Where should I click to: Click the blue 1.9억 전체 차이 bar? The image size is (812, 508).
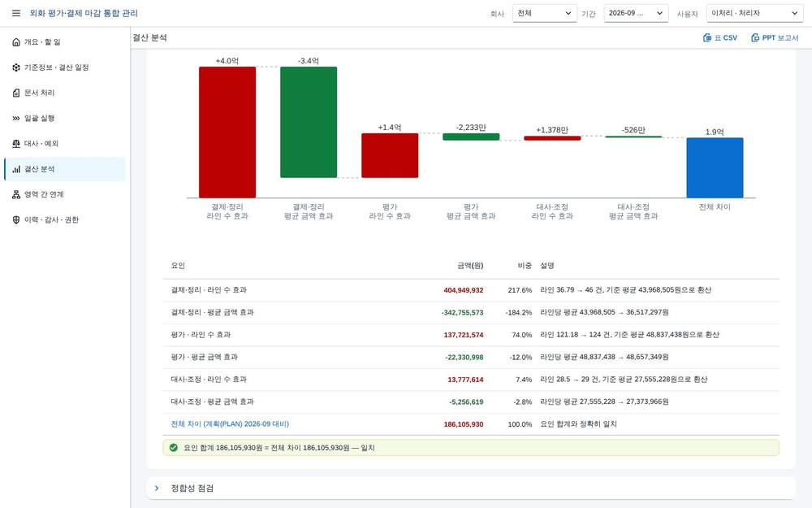coord(715,168)
